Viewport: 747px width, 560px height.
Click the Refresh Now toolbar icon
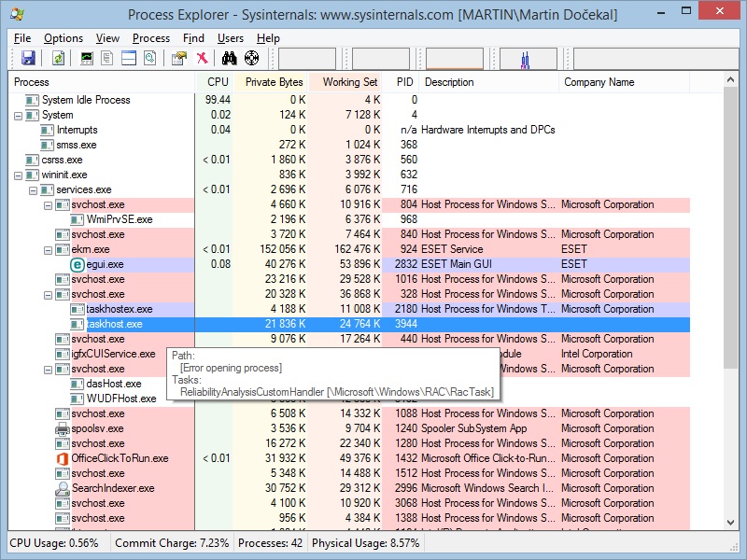coord(58,59)
